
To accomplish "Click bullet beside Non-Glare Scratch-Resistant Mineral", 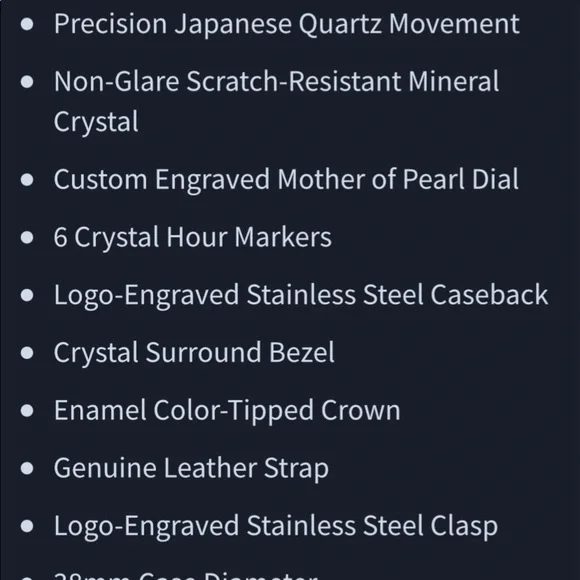I will [27, 82].
